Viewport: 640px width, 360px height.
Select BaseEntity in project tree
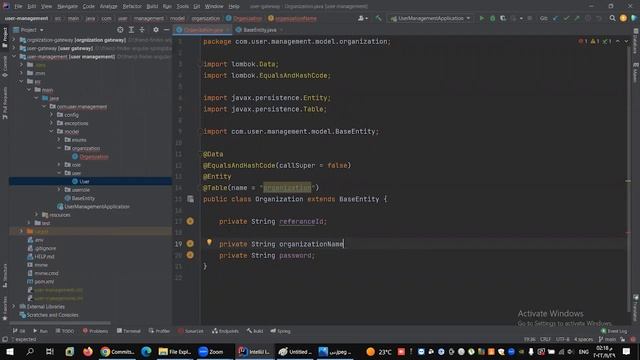click(83, 198)
